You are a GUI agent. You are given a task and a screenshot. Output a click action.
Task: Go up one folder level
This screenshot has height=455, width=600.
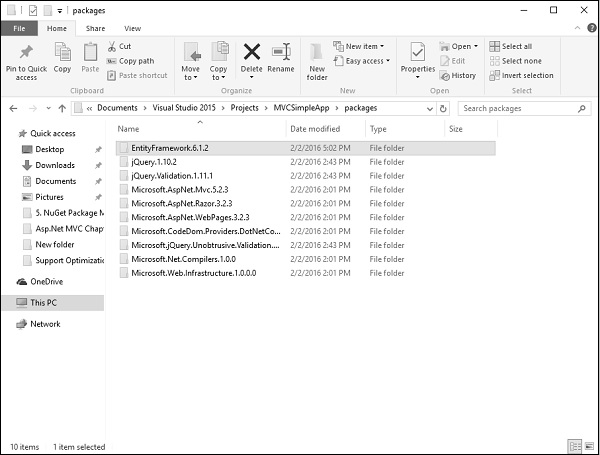[62, 109]
